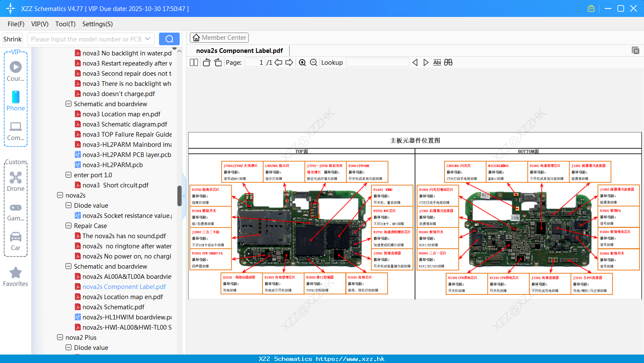Open nova3 No backlight in water.pdf
Viewport: 644px width, 363px height.
pyautogui.click(x=127, y=53)
